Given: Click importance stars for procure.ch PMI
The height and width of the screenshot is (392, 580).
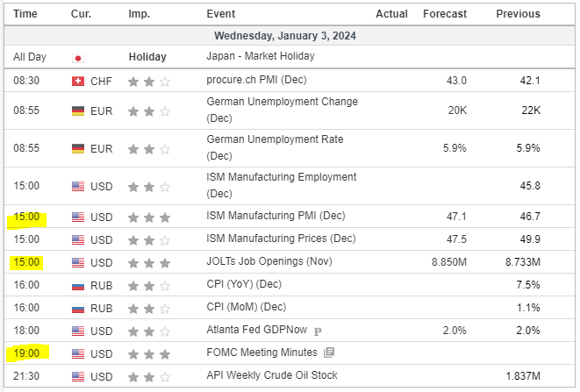Looking at the screenshot, I should tap(148, 82).
